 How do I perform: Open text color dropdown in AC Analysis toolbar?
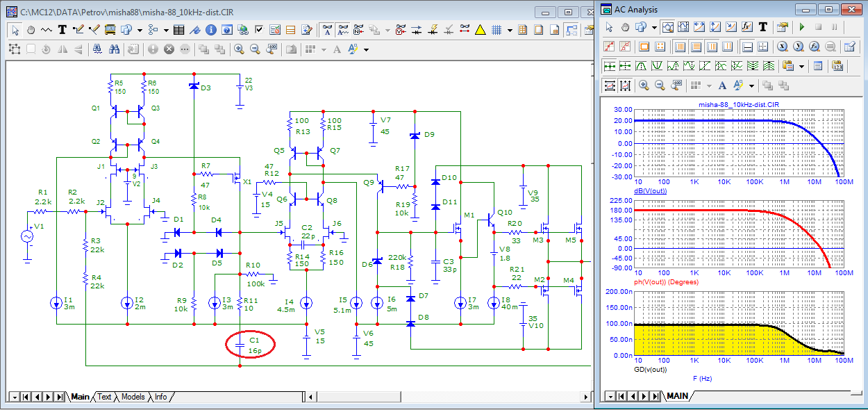[751, 86]
